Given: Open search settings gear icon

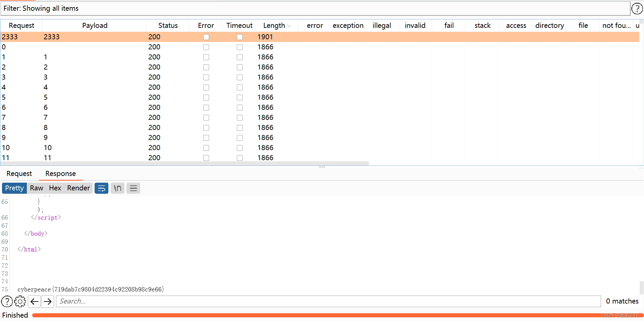Looking at the screenshot, I should click(x=20, y=302).
